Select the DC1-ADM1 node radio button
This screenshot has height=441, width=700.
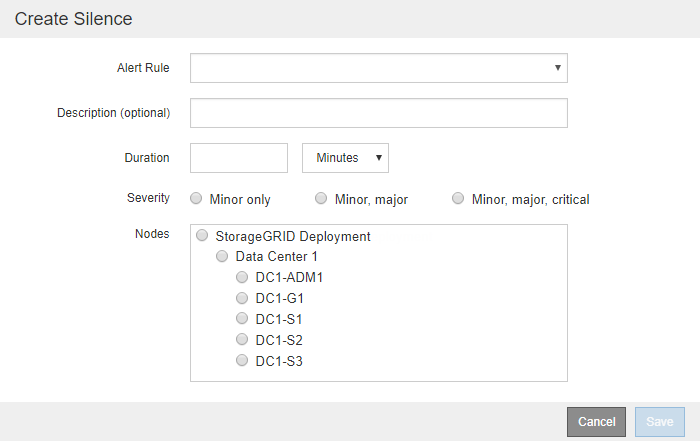242,277
